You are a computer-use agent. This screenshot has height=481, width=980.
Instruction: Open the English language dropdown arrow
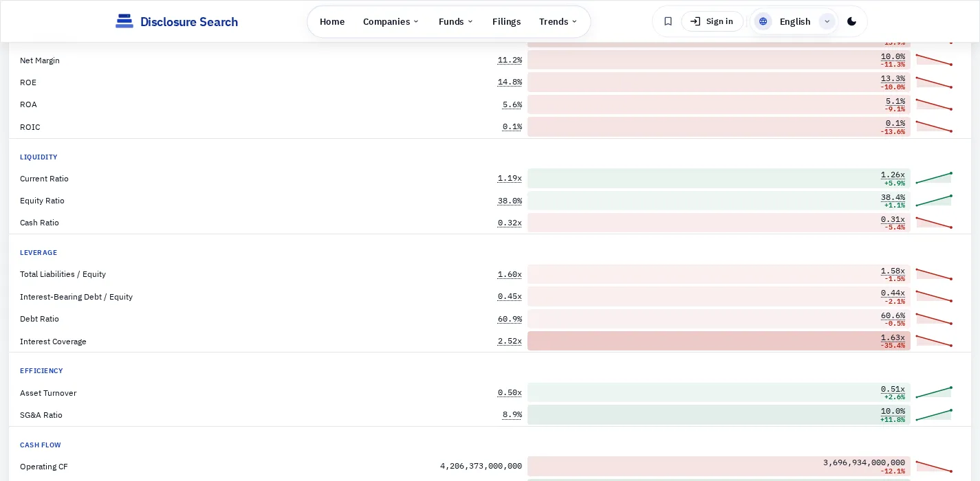point(827,21)
